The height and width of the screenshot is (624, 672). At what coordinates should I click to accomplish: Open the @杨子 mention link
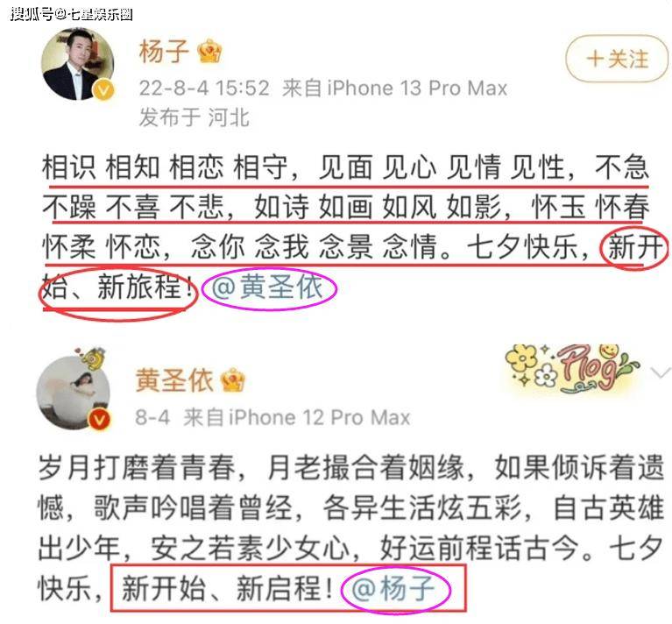coord(393,588)
